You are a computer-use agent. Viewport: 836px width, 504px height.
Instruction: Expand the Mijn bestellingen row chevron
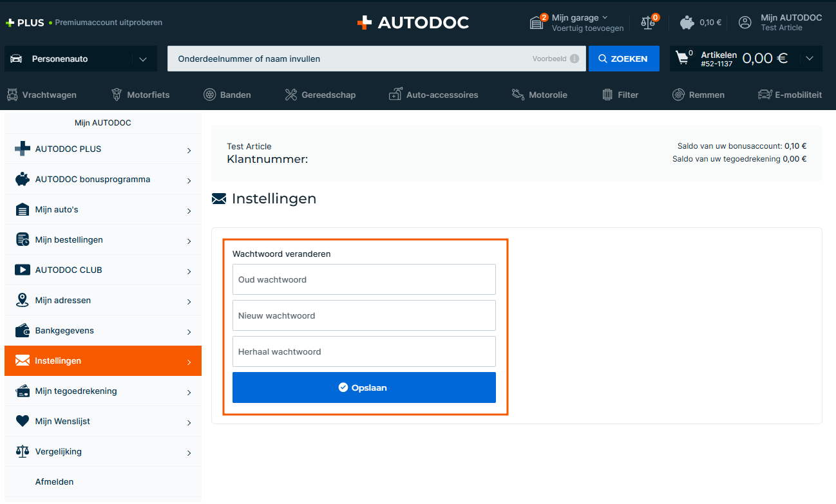pos(189,241)
